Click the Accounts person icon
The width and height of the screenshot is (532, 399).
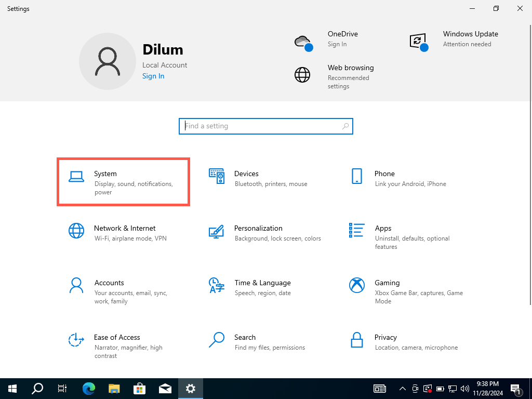pos(76,285)
